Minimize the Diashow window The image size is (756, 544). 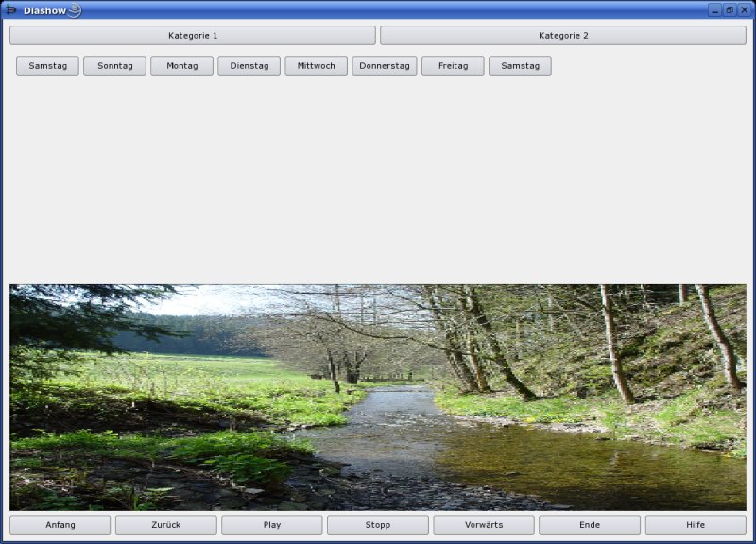715,9
